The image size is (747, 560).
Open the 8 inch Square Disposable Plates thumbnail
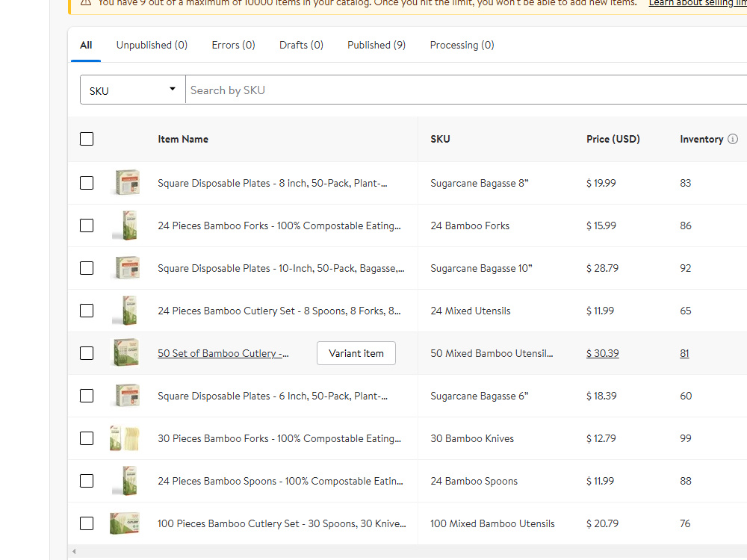point(127,182)
